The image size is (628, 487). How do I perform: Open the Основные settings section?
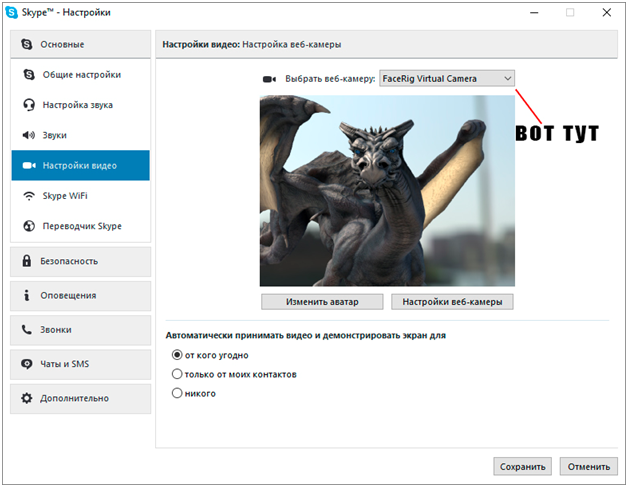[x=81, y=44]
